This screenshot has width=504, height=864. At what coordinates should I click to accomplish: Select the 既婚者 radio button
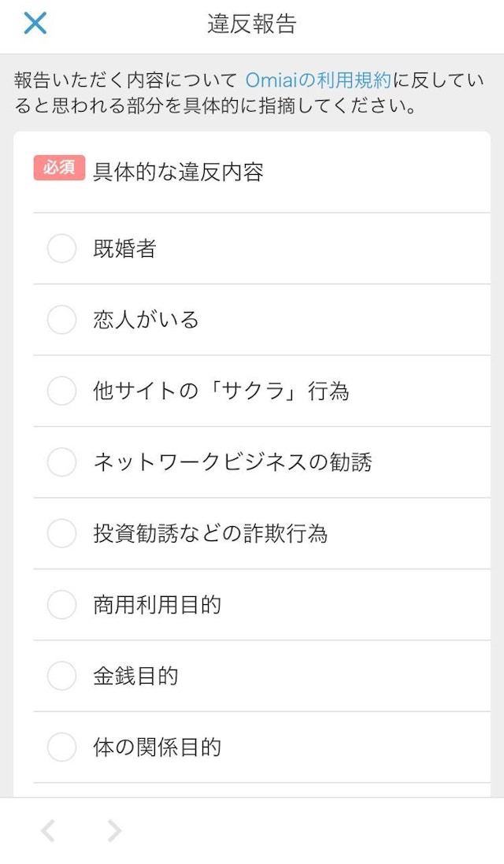(x=61, y=248)
